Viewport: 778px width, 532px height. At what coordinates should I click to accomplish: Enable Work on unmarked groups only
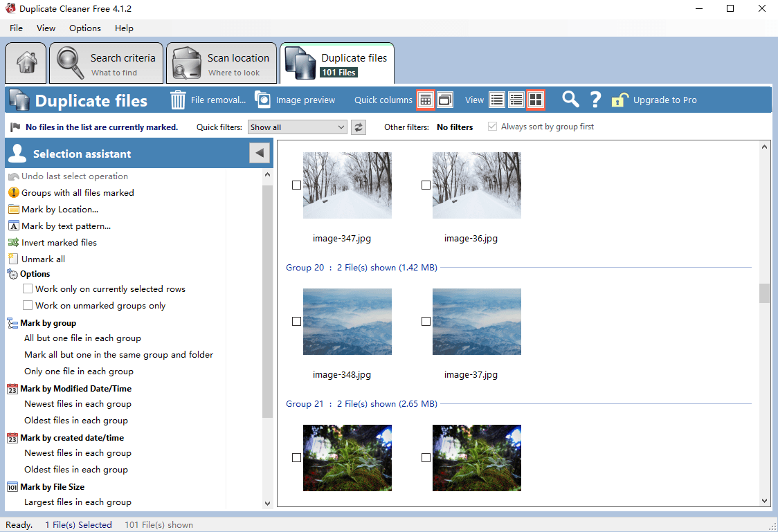28,305
